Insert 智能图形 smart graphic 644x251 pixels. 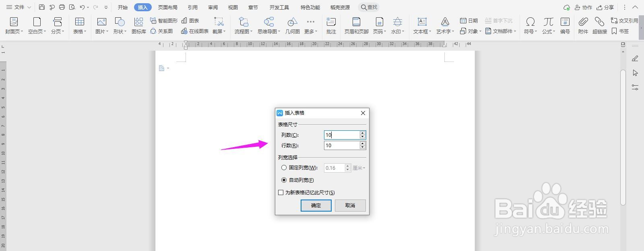tap(164, 21)
